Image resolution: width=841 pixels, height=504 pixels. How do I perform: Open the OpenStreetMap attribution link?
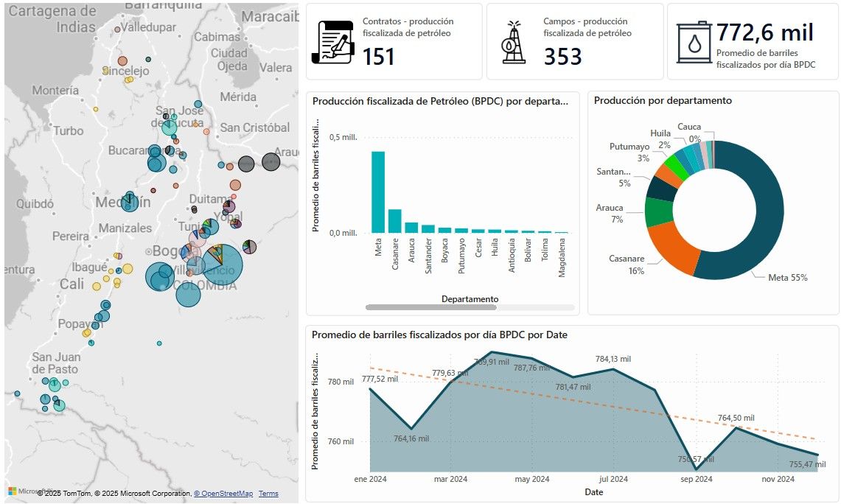[x=223, y=494]
